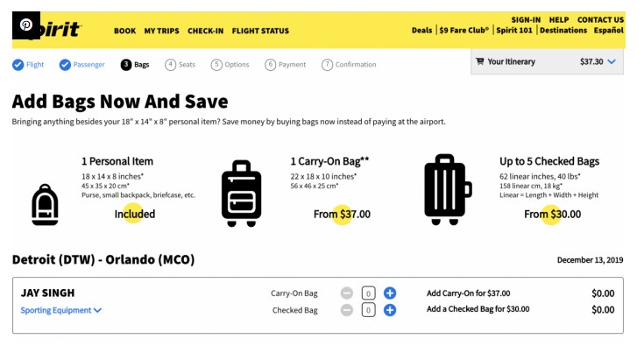The height and width of the screenshot is (346, 644).
Task: Click the shopping cart icon in Your Itinerary
Action: pos(480,61)
